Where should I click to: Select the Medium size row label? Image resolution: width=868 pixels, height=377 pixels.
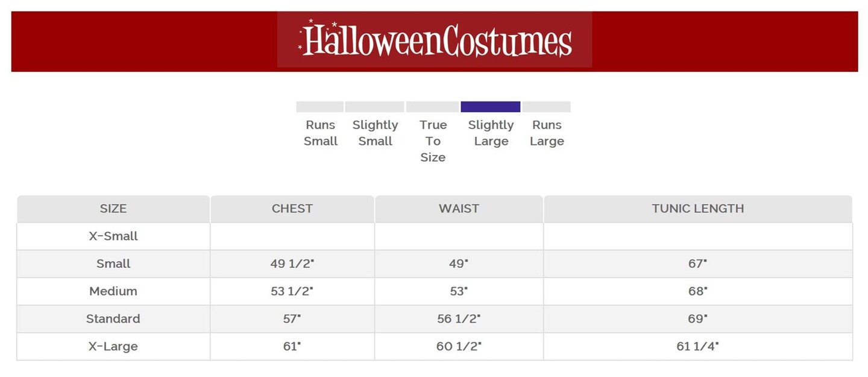coord(113,291)
